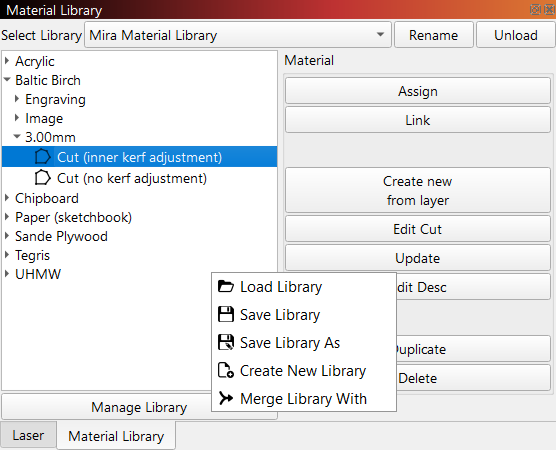The width and height of the screenshot is (556, 450).
Task: Click the Assign button
Action: tap(418, 91)
